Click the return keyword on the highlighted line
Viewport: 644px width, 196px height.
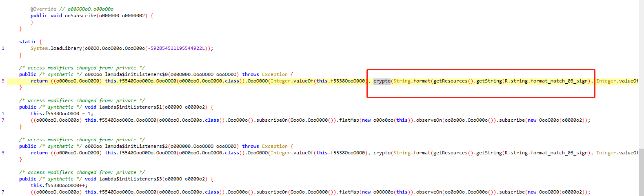(39, 81)
